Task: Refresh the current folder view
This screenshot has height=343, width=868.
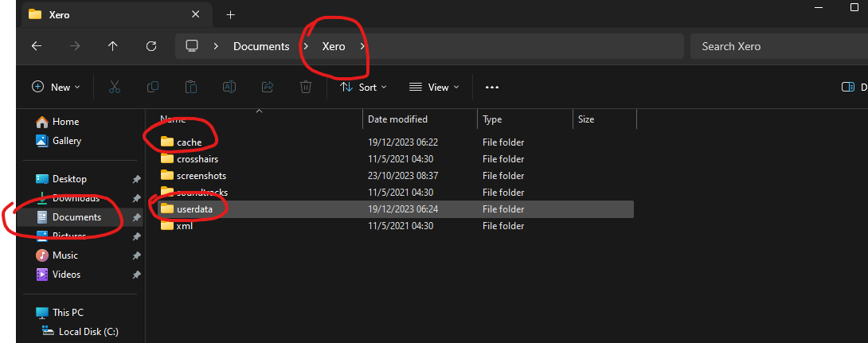Action: [151, 46]
